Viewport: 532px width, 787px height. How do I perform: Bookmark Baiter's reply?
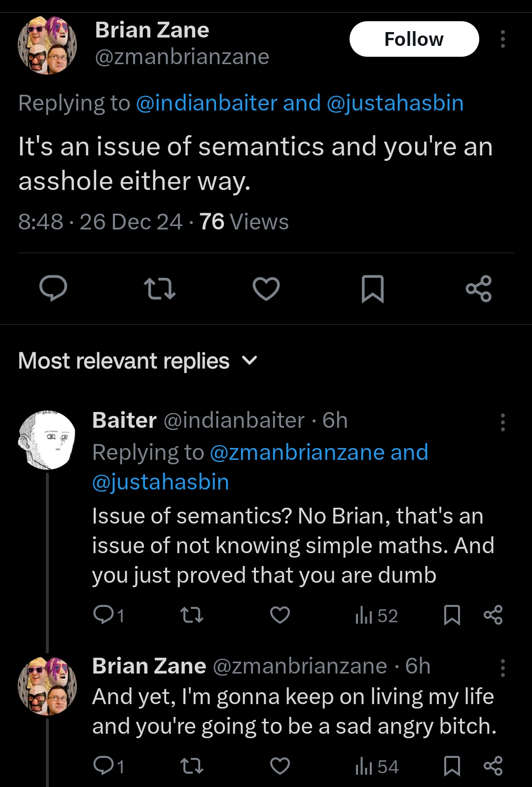pos(452,615)
